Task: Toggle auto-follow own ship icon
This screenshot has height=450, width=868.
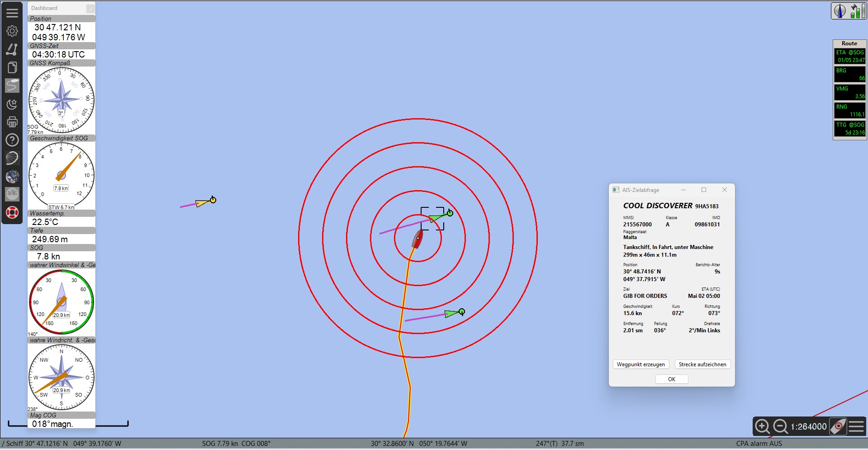Action: pos(838,426)
